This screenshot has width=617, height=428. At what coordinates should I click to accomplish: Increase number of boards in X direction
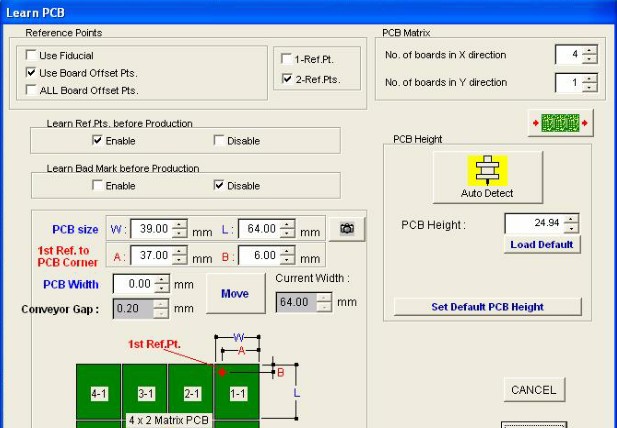[590, 50]
